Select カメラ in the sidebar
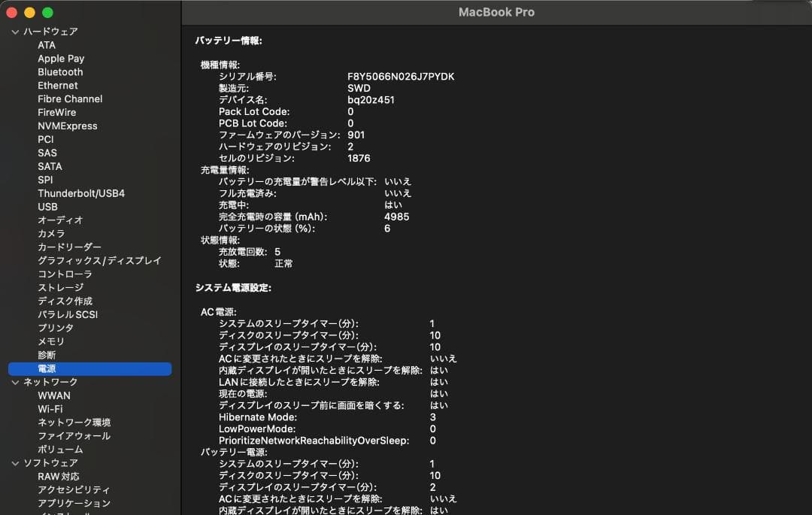The image size is (812, 515). click(51, 233)
